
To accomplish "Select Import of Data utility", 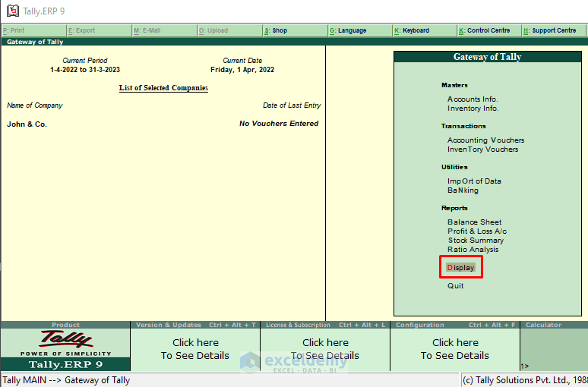I will click(x=474, y=181).
